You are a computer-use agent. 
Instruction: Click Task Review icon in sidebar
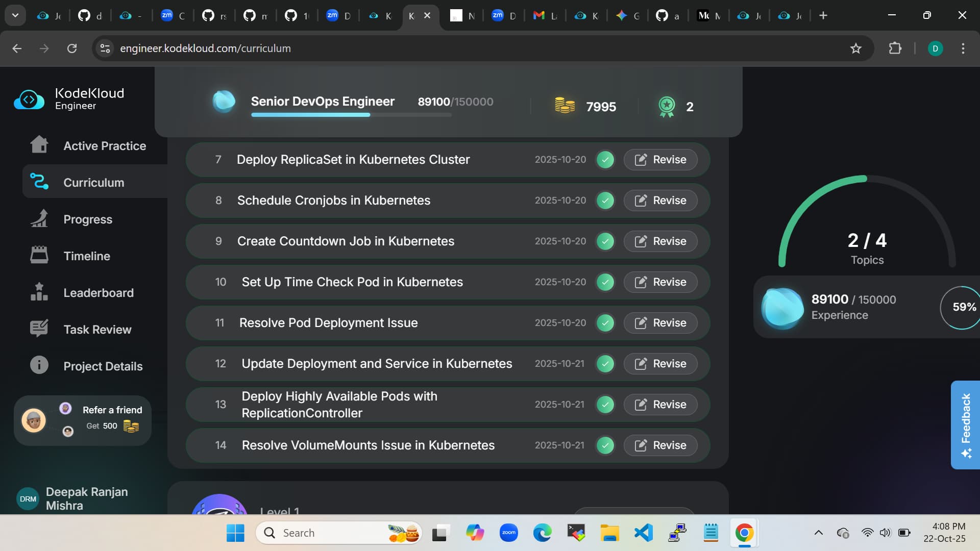39,329
